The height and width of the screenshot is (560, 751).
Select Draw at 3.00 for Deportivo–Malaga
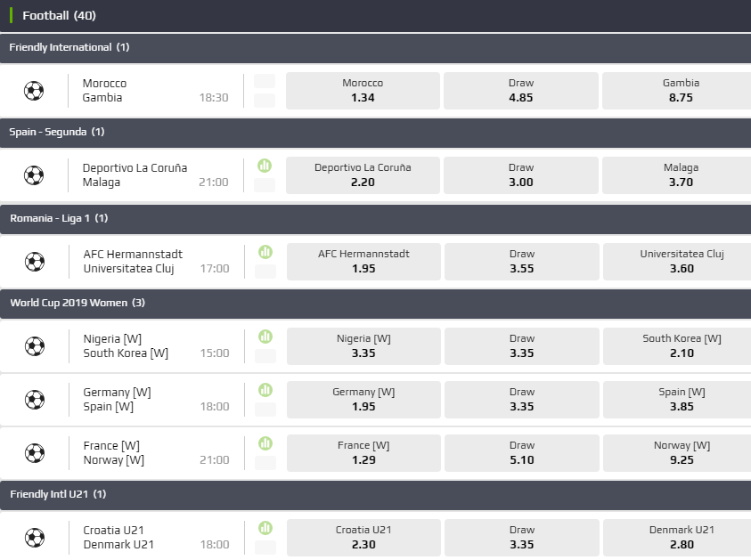(x=520, y=175)
